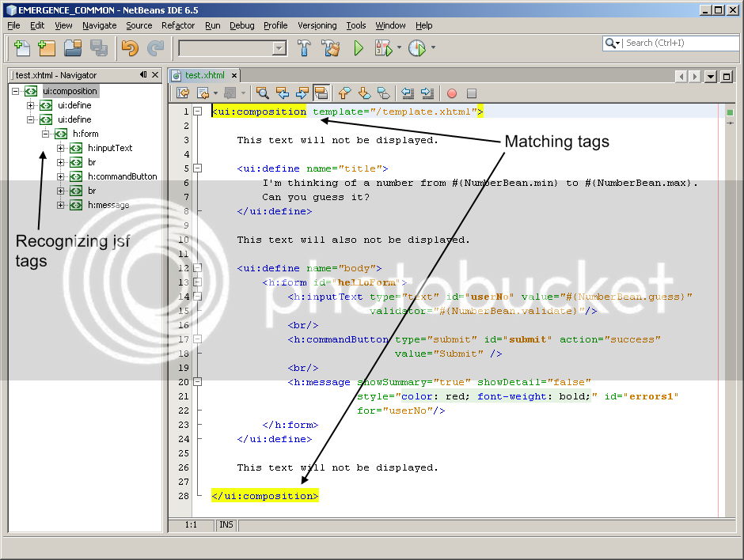The width and height of the screenshot is (744, 560).
Task: Select h:commandButton in Navigator tree
Action: click(x=122, y=176)
